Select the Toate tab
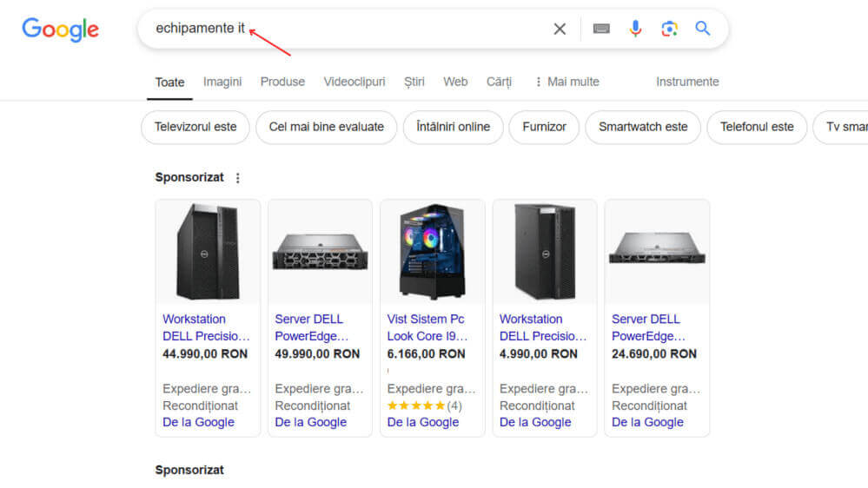 (x=169, y=82)
